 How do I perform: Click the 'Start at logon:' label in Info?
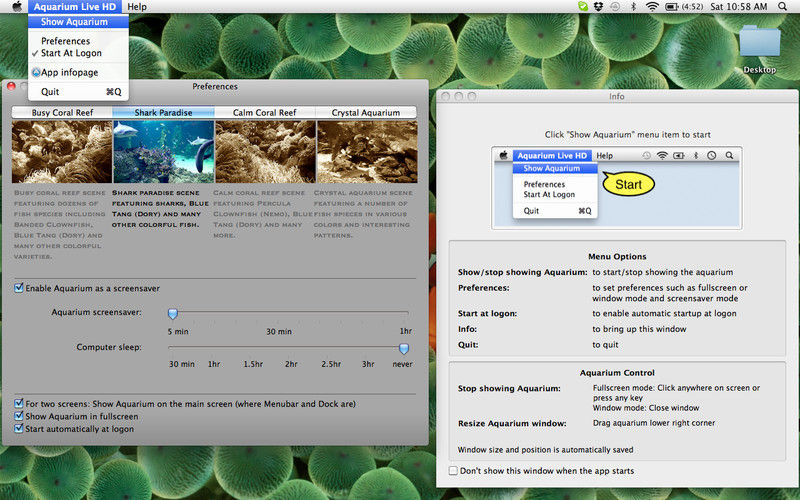(x=487, y=313)
